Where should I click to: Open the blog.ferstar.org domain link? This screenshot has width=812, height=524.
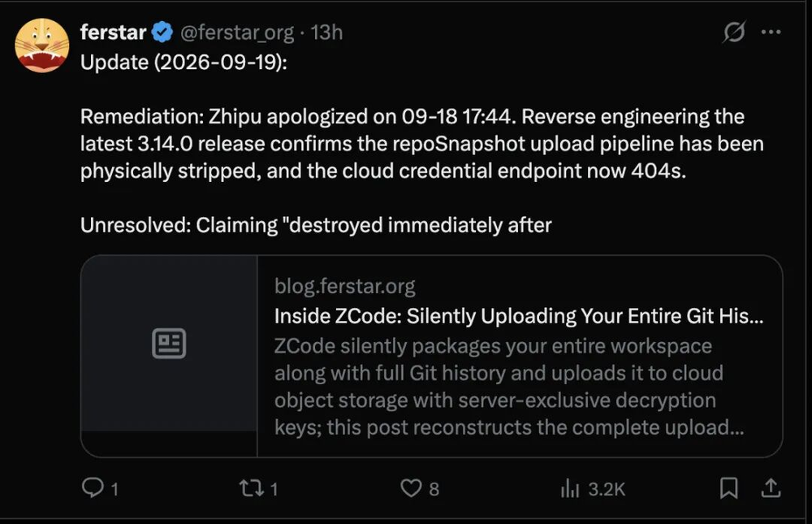click(x=345, y=286)
